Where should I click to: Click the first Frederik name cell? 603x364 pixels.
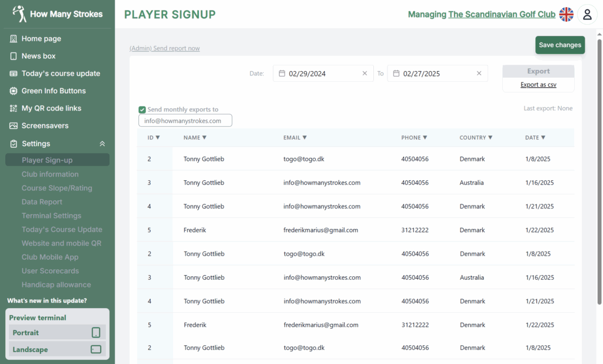(x=194, y=230)
